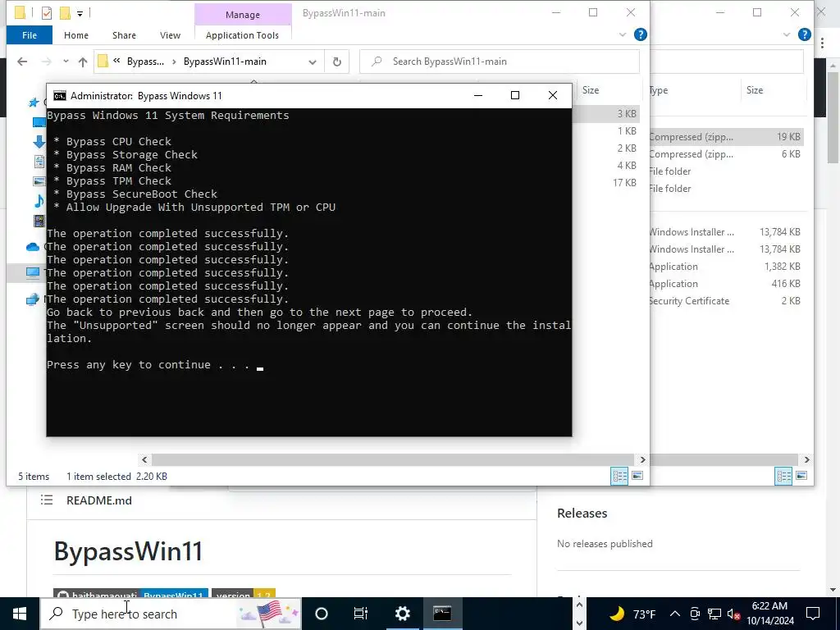Open the Windows Start menu

[x=20, y=614]
